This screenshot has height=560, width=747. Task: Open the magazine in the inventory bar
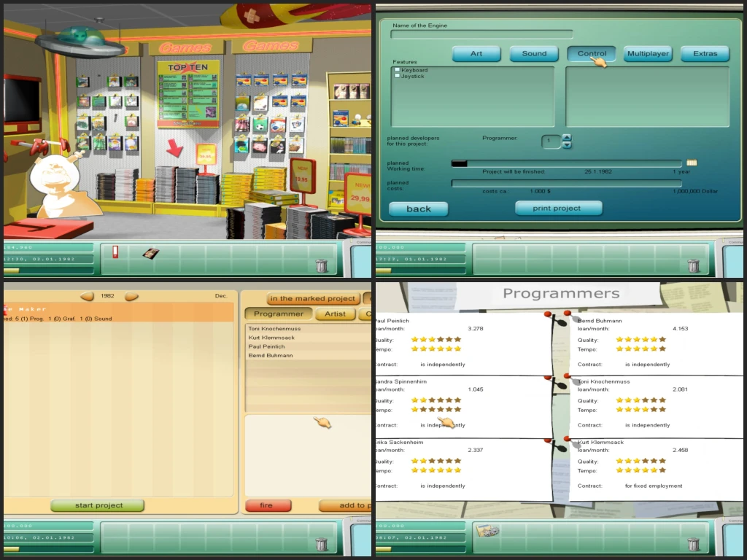click(x=151, y=254)
